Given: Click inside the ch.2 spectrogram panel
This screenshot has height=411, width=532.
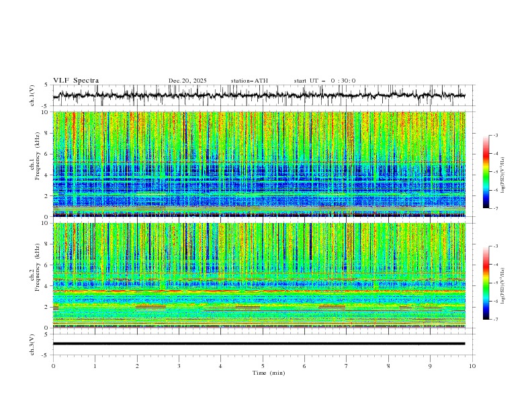Looking at the screenshot, I should click(259, 275).
